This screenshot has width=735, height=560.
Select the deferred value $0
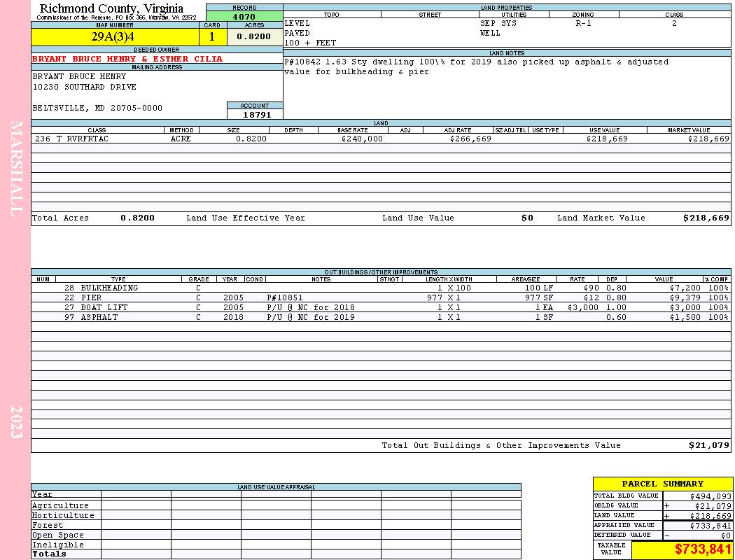(726, 536)
